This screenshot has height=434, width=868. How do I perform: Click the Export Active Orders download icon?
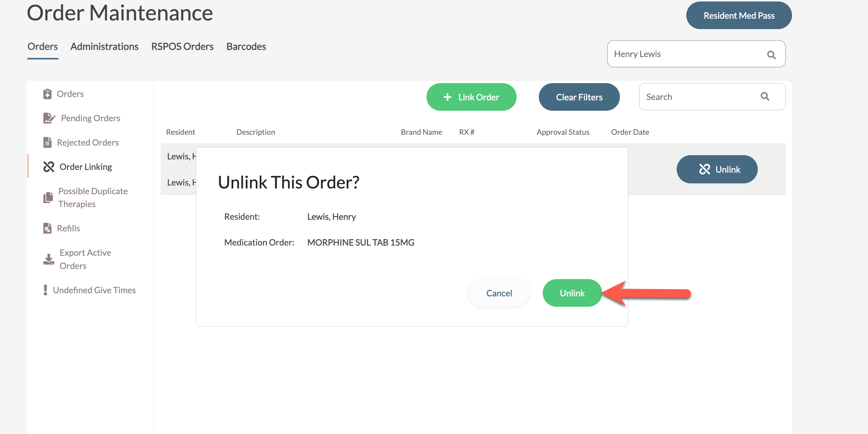tap(49, 259)
